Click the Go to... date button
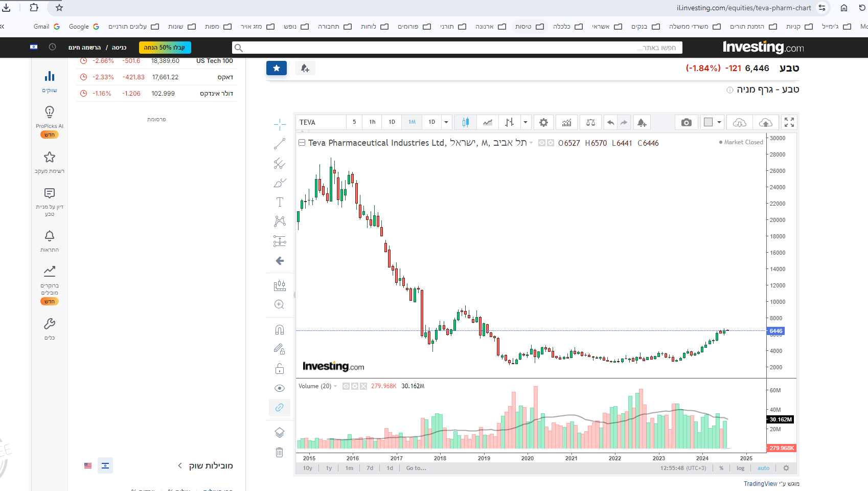868x491 pixels. tap(416, 468)
